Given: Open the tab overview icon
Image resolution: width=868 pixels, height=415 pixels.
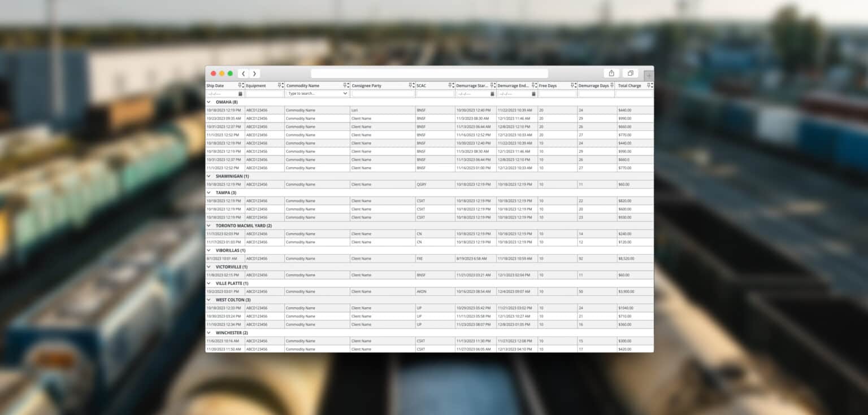Looking at the screenshot, I should (630, 73).
